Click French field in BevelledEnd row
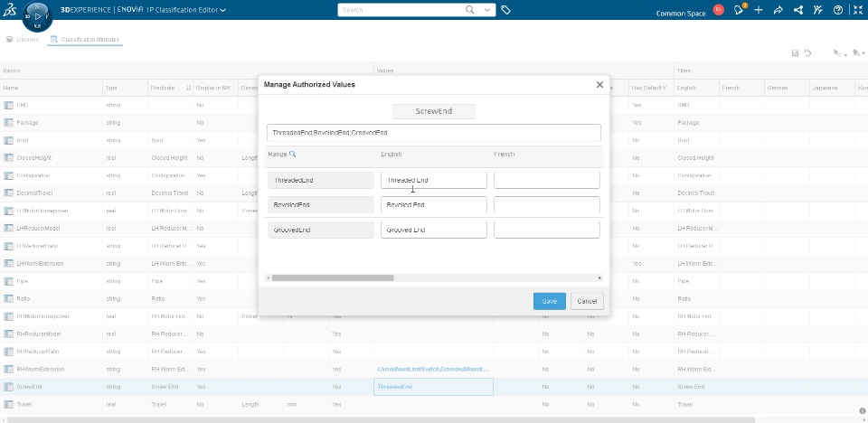 click(547, 205)
